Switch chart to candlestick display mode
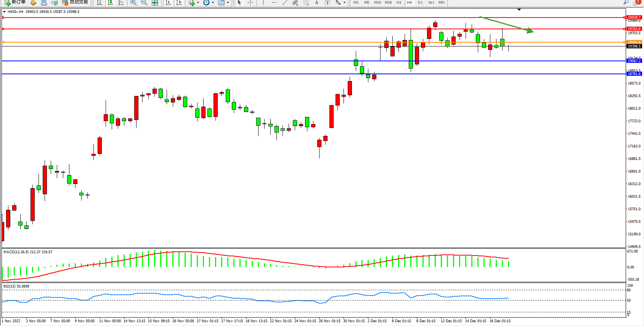The width and height of the screenshot is (644, 326). click(110, 3)
